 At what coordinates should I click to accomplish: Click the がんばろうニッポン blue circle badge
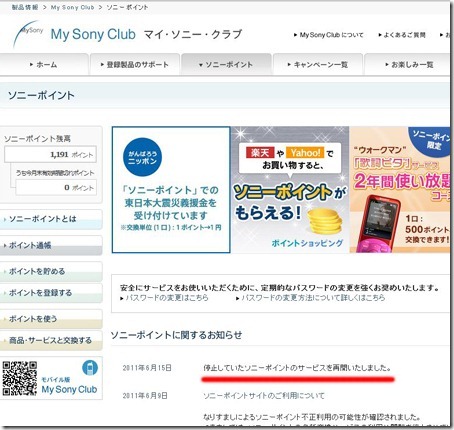click(142, 157)
